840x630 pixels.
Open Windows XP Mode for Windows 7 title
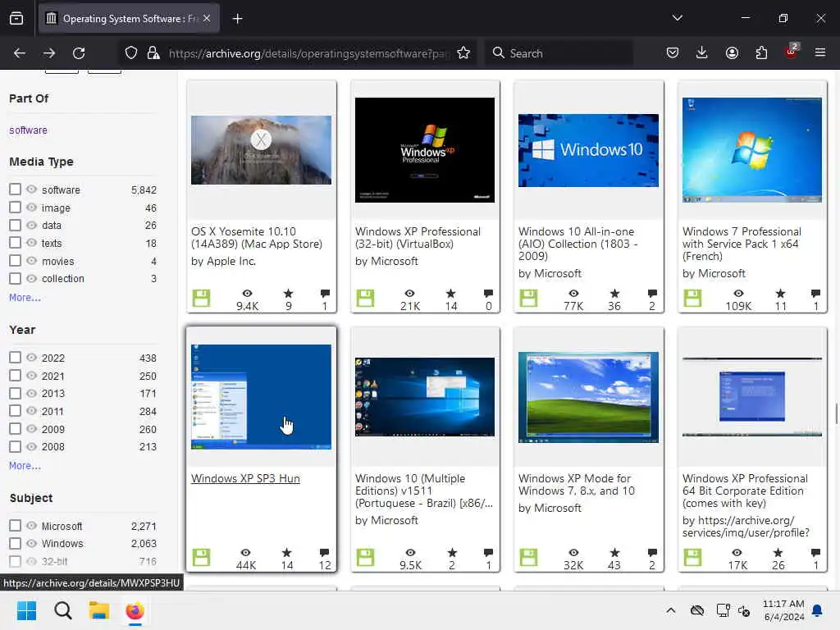click(x=577, y=484)
